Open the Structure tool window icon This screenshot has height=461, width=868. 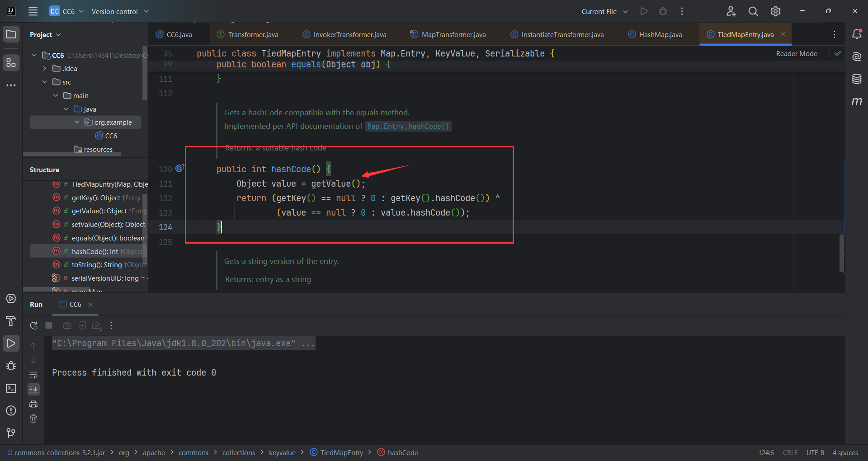pos(11,62)
